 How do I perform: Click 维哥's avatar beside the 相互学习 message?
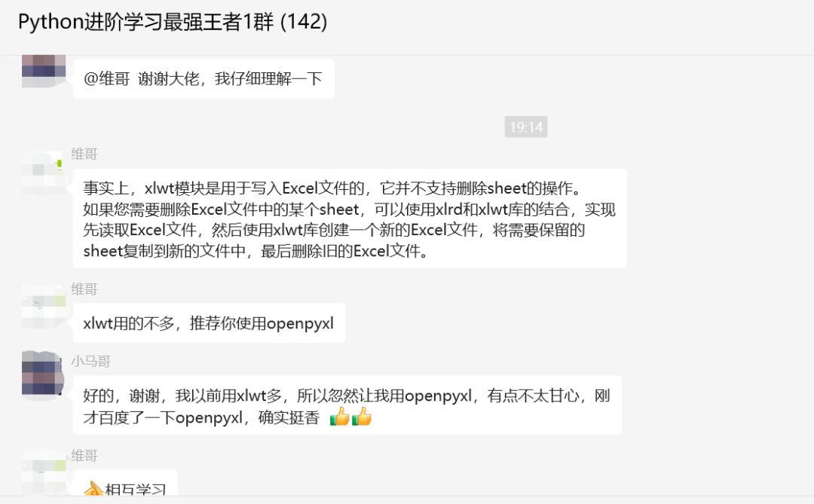(x=44, y=472)
